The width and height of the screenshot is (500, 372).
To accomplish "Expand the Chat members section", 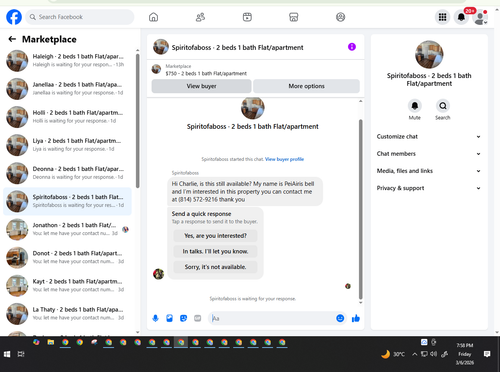I will pos(429,154).
